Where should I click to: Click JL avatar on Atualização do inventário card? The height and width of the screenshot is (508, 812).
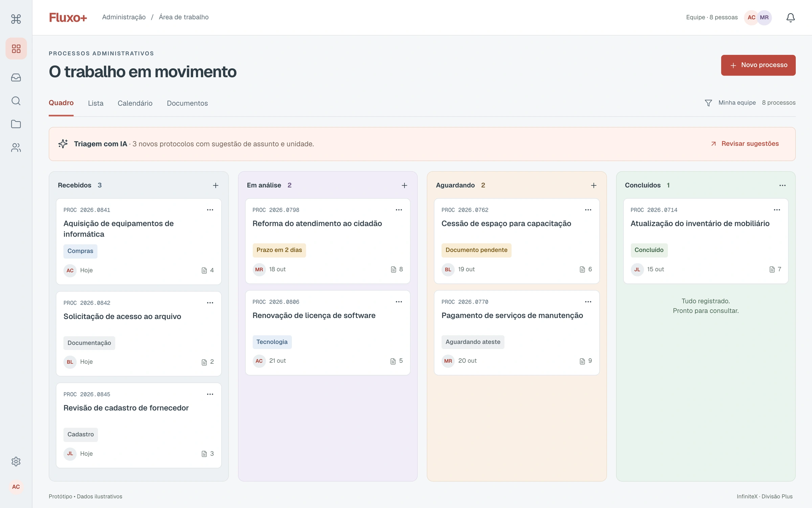(637, 270)
